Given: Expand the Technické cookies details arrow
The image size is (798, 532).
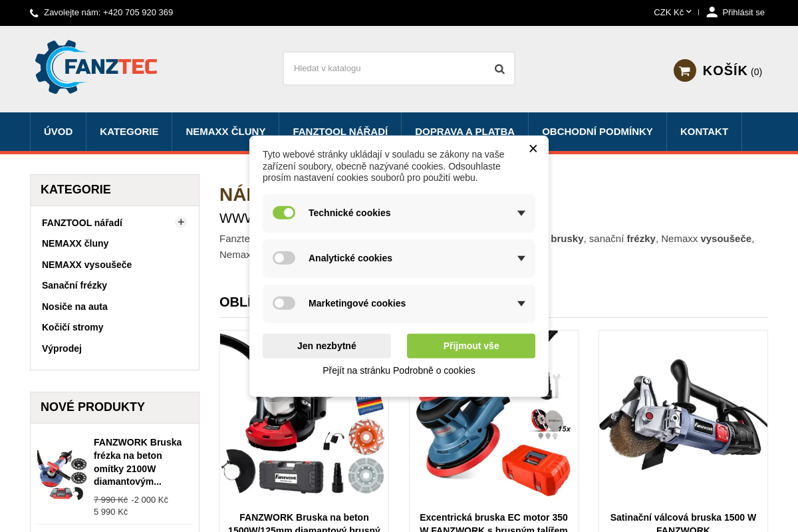Looking at the screenshot, I should pos(521,213).
